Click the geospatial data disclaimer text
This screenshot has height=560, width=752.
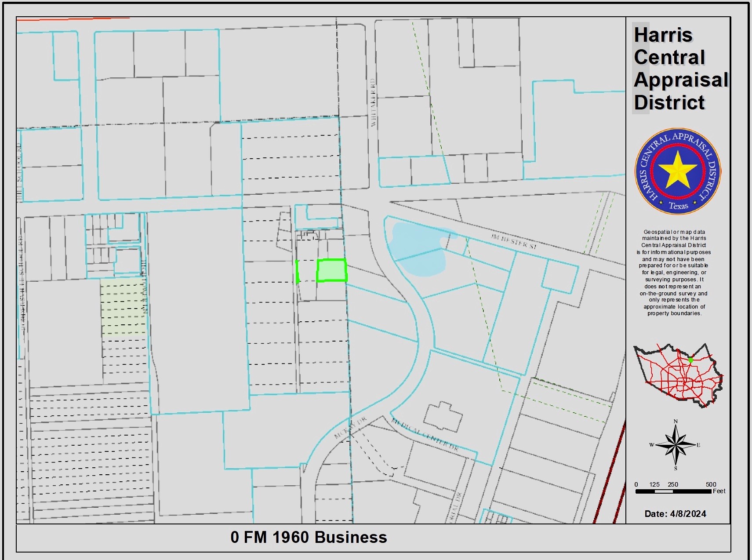pyautogui.click(x=674, y=273)
